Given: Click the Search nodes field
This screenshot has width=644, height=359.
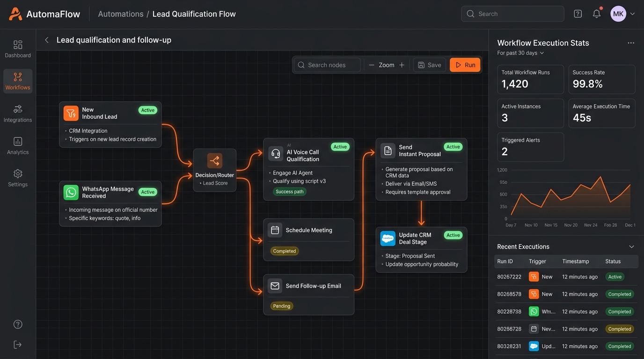Looking at the screenshot, I should pyautogui.click(x=327, y=65).
